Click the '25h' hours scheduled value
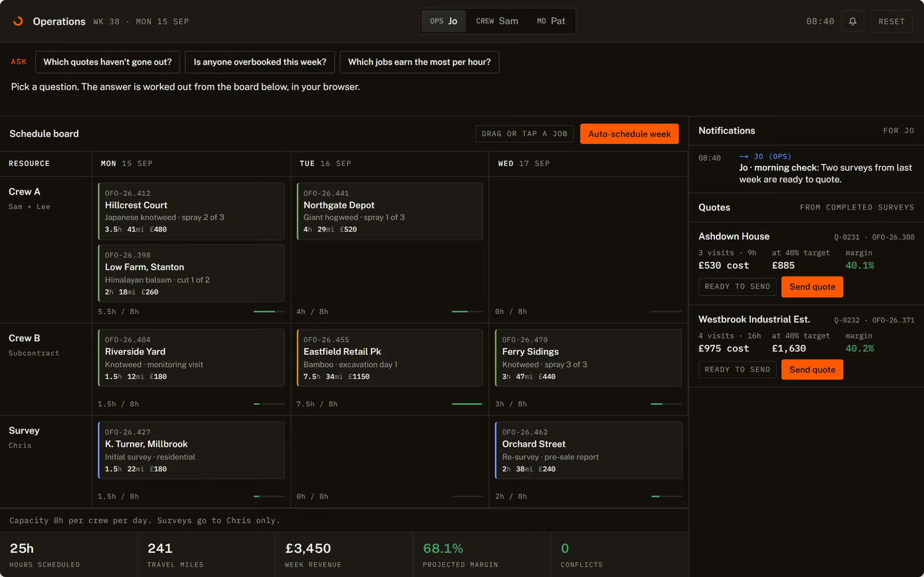Viewport: 924px width, 577px height. 22,549
